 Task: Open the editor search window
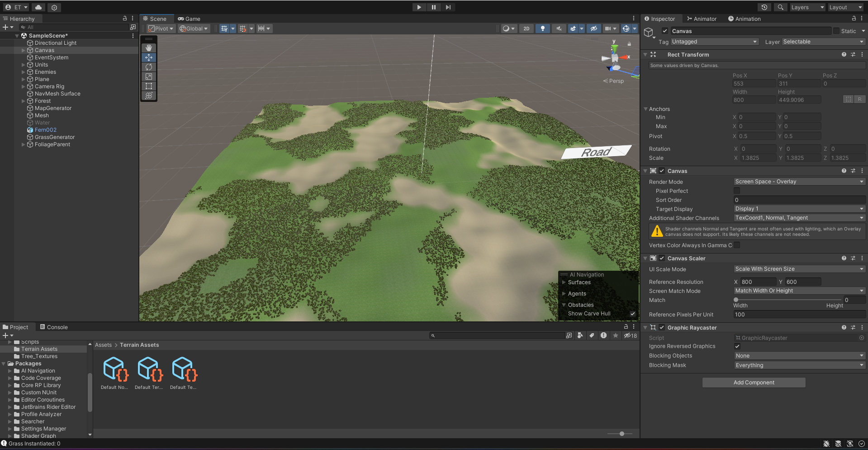pos(780,7)
